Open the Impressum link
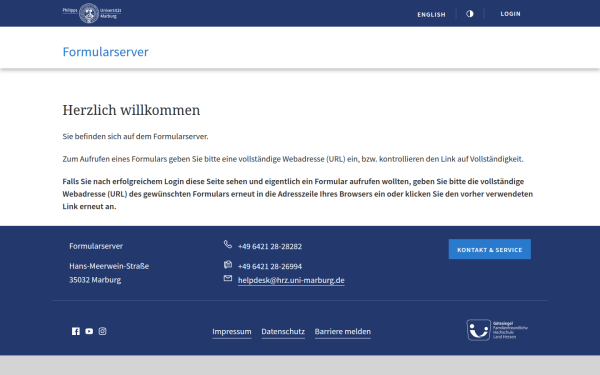The height and width of the screenshot is (375, 600). 232,331
